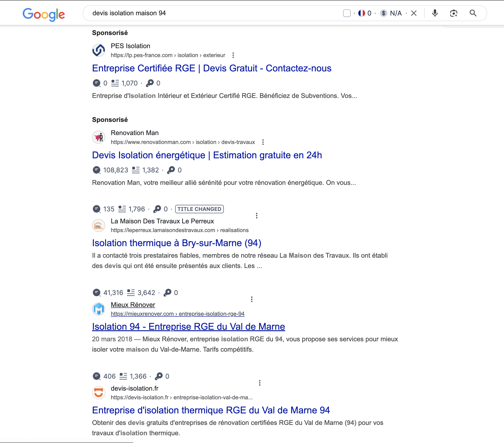
Task: Click the traffic icon next to 406
Action: pos(97,376)
